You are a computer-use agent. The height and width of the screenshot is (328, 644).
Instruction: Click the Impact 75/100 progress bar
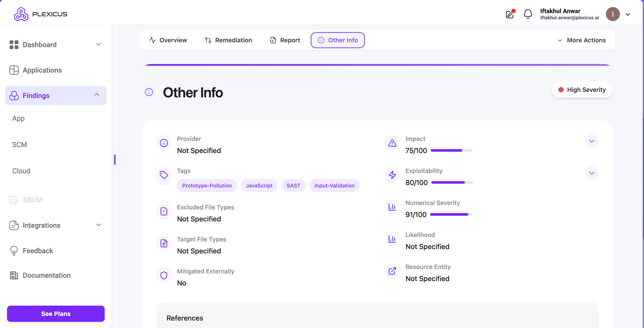coord(451,150)
